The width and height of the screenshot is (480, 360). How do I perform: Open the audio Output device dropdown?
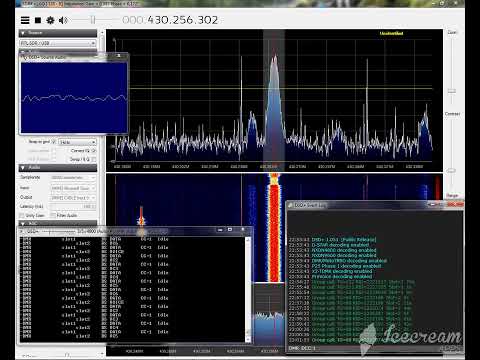pyautogui.click(x=73, y=198)
